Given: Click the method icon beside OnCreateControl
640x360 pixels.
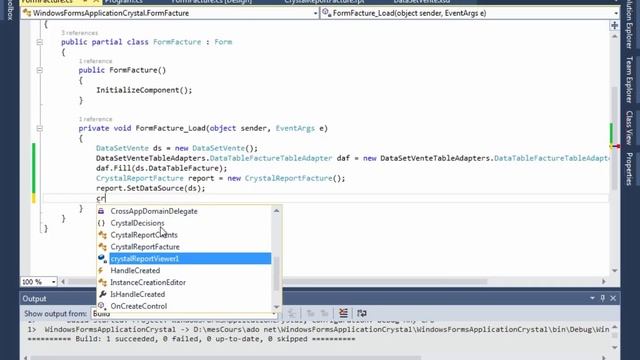Looking at the screenshot, I should 102,306.
